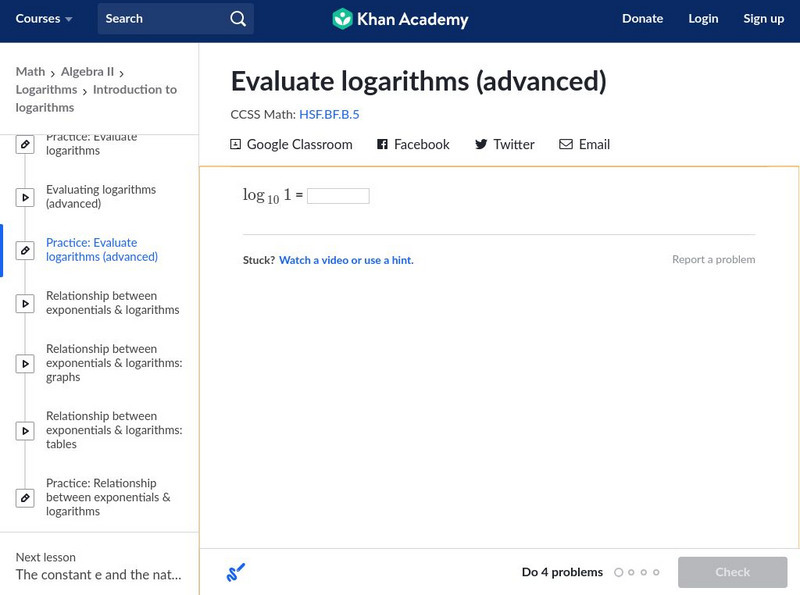Share to Facebook
Image resolution: width=800 pixels, height=595 pixels.
(x=413, y=145)
